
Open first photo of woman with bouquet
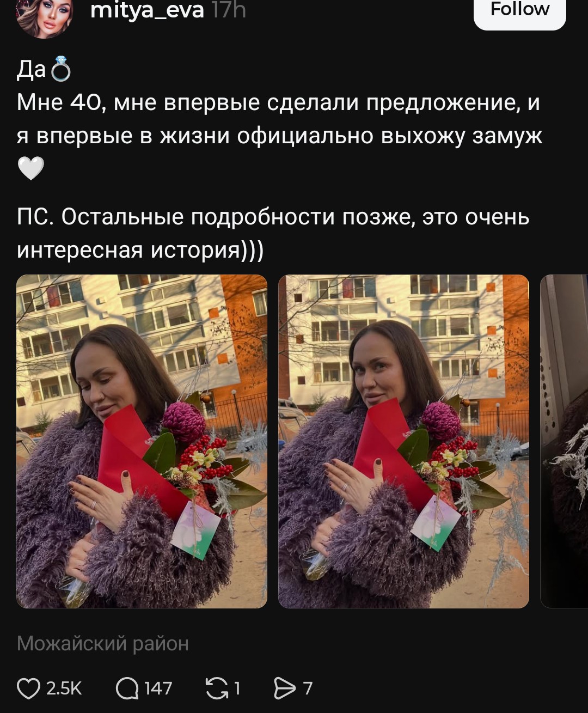(142, 441)
